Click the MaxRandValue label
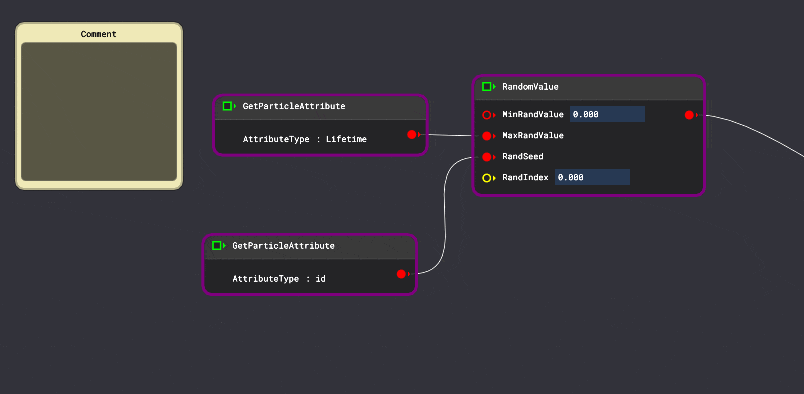This screenshot has width=804, height=394. (x=533, y=135)
